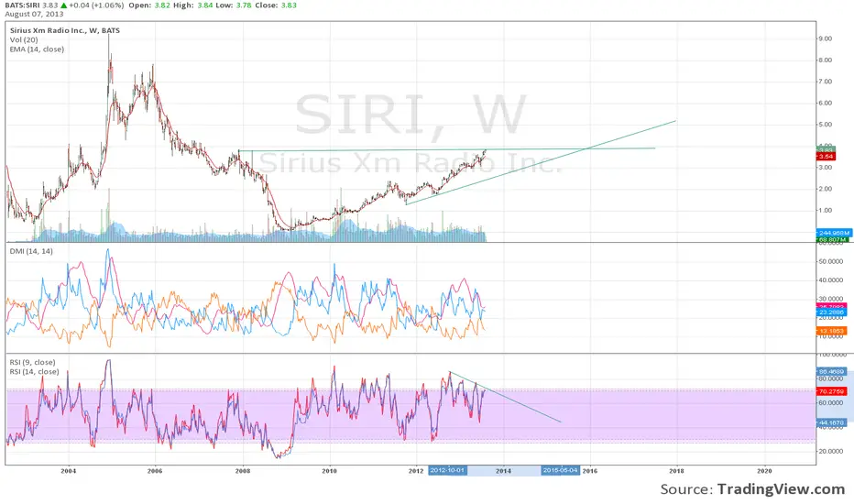Click the 3.00 price axis label

click(825, 168)
